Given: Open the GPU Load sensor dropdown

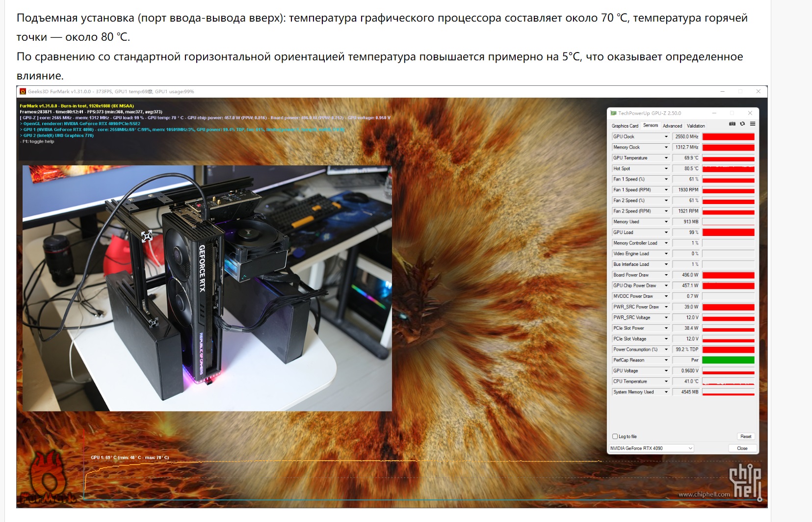Looking at the screenshot, I should click(x=666, y=233).
